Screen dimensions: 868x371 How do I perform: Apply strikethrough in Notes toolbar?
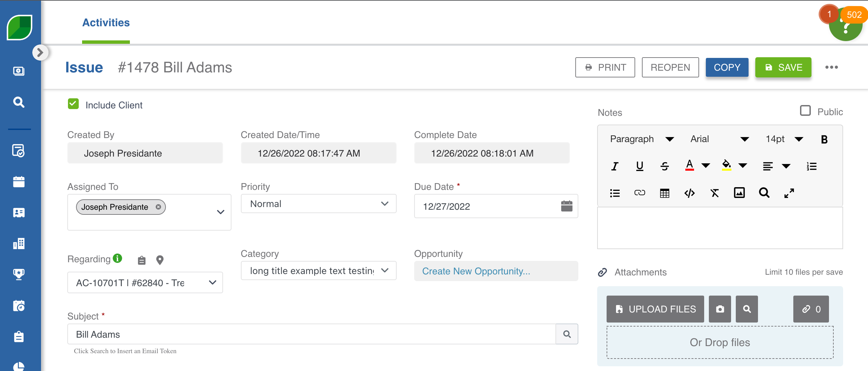(x=664, y=166)
